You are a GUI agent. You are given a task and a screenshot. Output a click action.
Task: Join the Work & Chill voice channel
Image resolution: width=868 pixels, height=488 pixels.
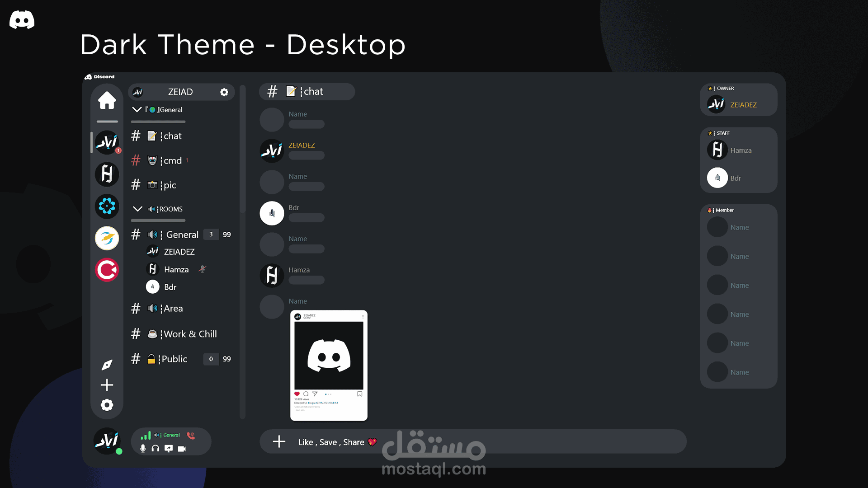[190, 334]
